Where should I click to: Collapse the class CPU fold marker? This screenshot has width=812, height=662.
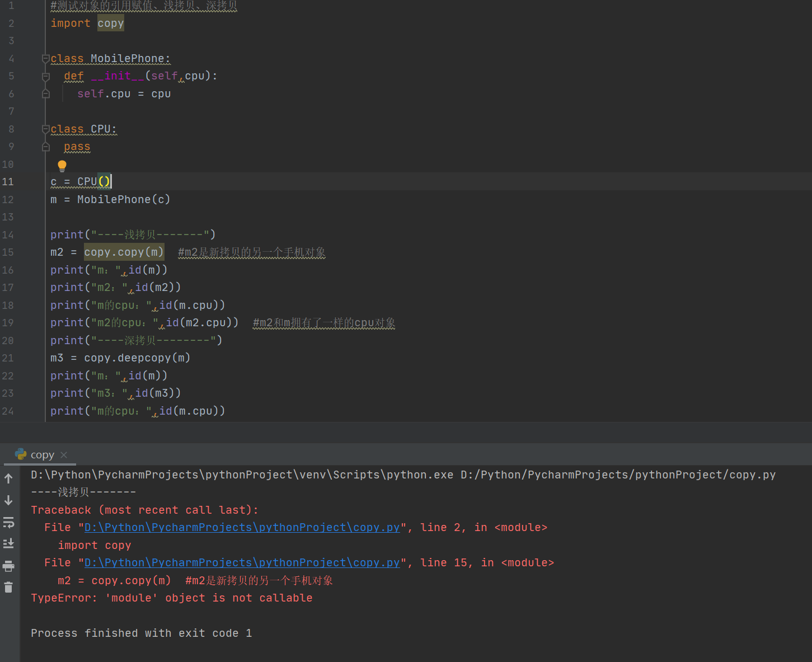pyautogui.click(x=46, y=129)
